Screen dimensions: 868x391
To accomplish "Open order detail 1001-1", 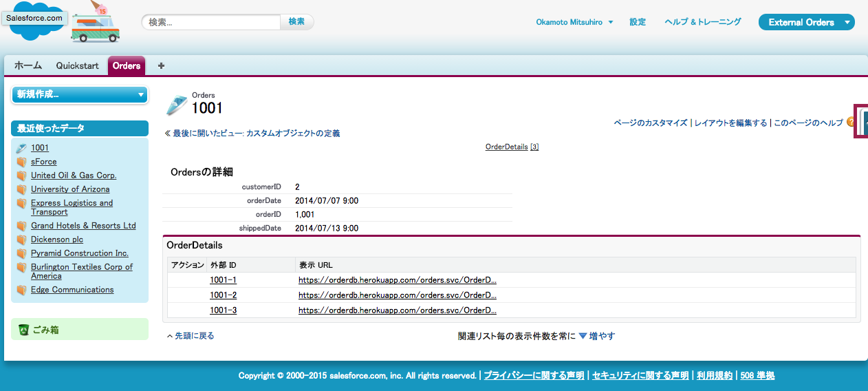I will tap(223, 280).
